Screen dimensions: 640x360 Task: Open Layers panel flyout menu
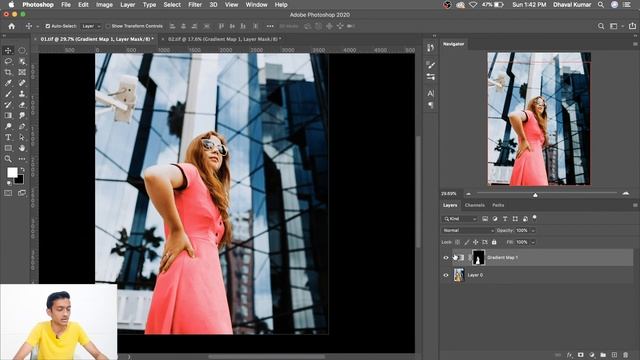tap(635, 205)
